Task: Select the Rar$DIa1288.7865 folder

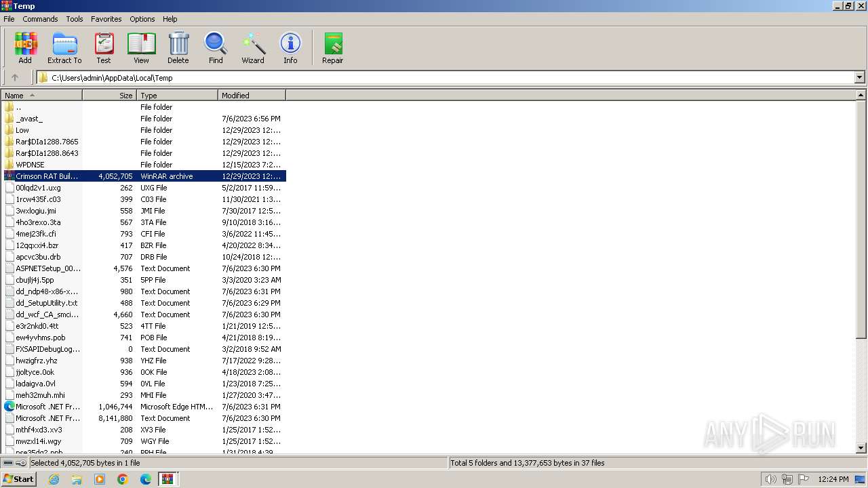Action: (x=144, y=142)
